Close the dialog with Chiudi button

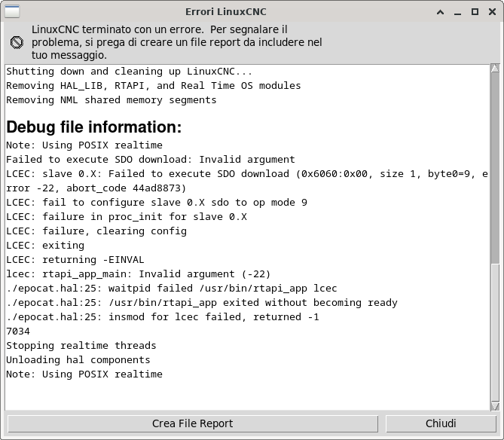point(441,423)
